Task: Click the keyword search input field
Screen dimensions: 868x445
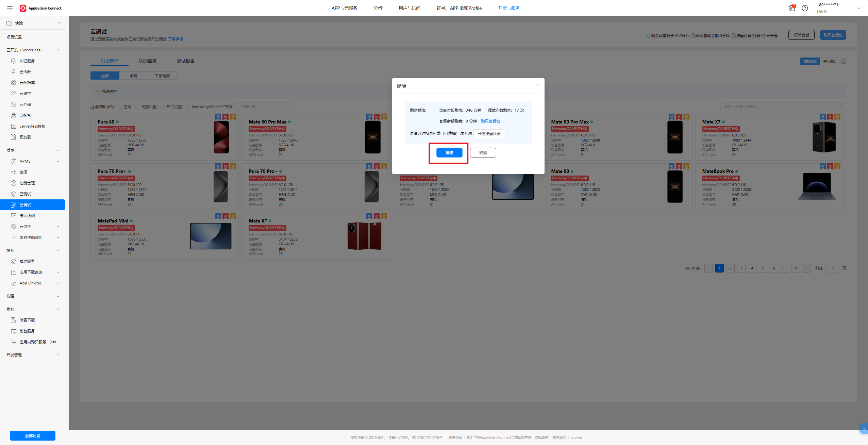Action: click(x=779, y=107)
